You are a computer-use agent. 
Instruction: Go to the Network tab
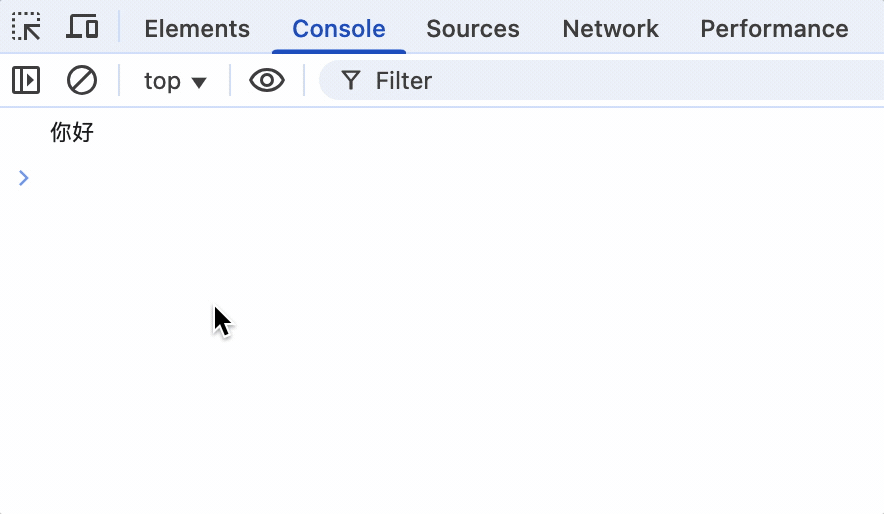tap(610, 29)
